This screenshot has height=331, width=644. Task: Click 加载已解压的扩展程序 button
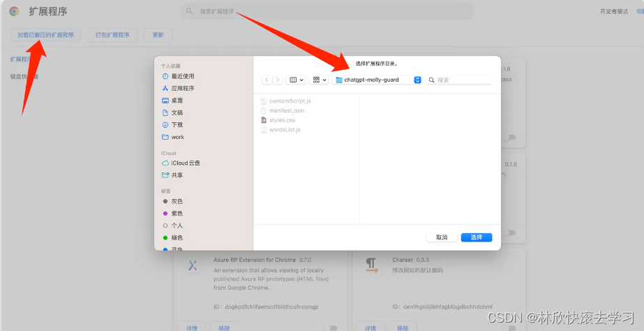[45, 35]
